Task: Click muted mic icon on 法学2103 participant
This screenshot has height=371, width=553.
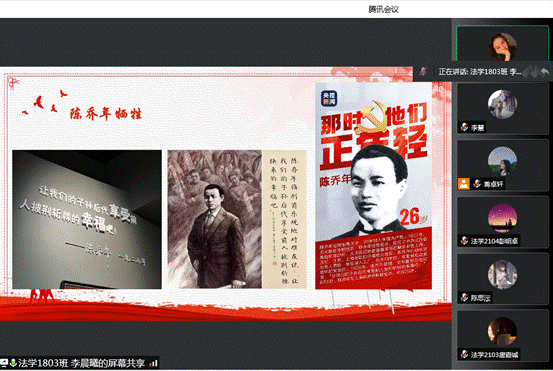Action: pos(464,354)
